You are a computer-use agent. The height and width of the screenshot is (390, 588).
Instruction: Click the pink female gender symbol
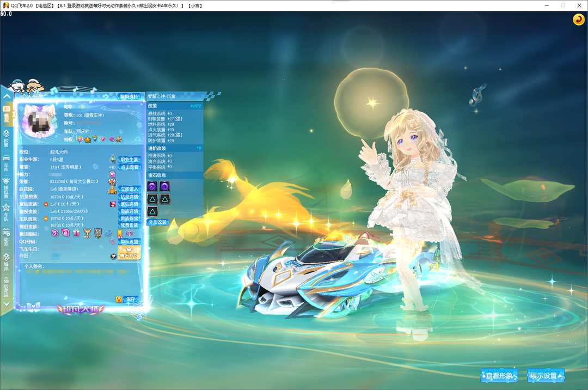point(112,242)
